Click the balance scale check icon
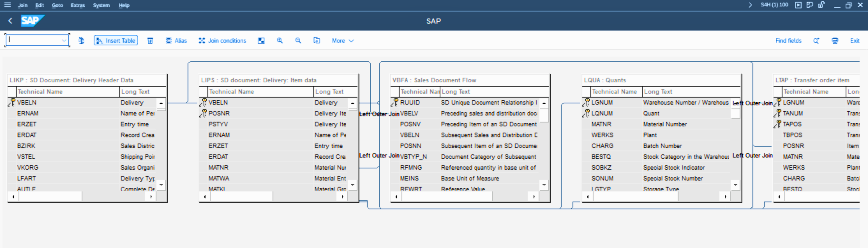The width and height of the screenshot is (868, 248). click(81, 41)
